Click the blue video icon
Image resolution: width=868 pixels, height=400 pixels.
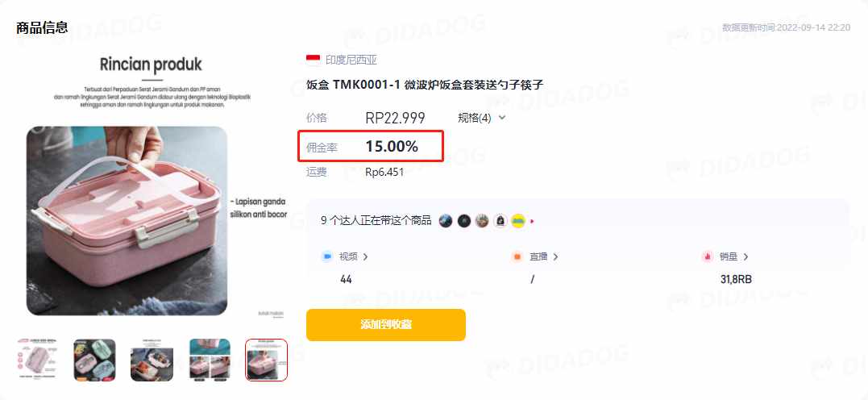click(326, 256)
